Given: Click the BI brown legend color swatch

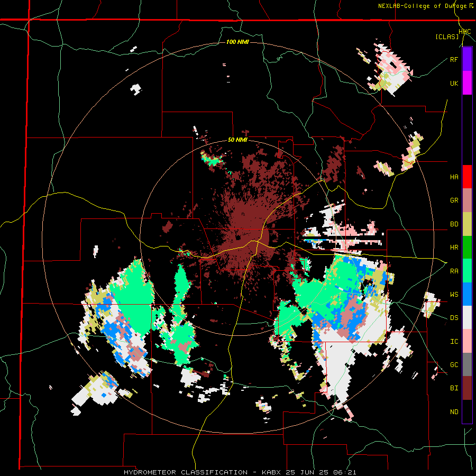Looking at the screenshot, I should (467, 388).
